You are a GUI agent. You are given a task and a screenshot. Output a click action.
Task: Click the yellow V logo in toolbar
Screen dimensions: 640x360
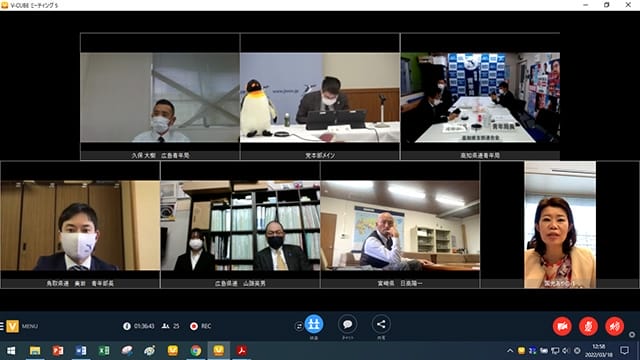[x=12, y=326]
